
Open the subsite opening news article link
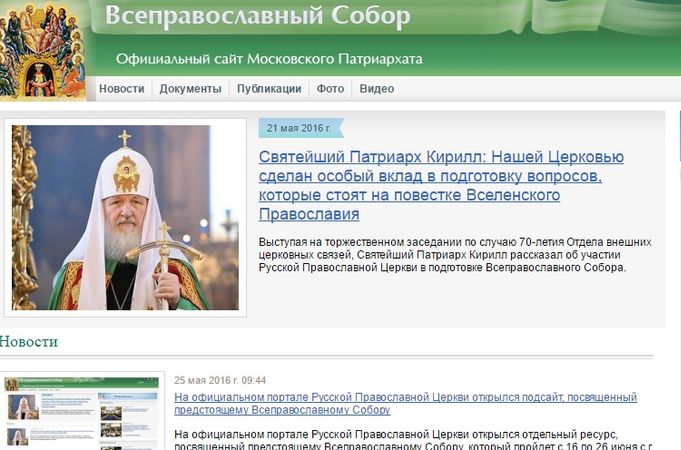pyautogui.click(x=405, y=404)
